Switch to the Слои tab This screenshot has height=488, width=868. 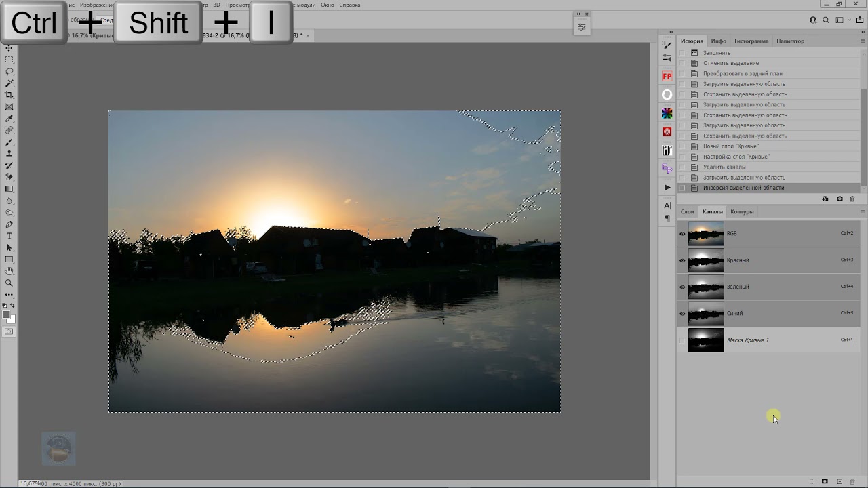(688, 212)
